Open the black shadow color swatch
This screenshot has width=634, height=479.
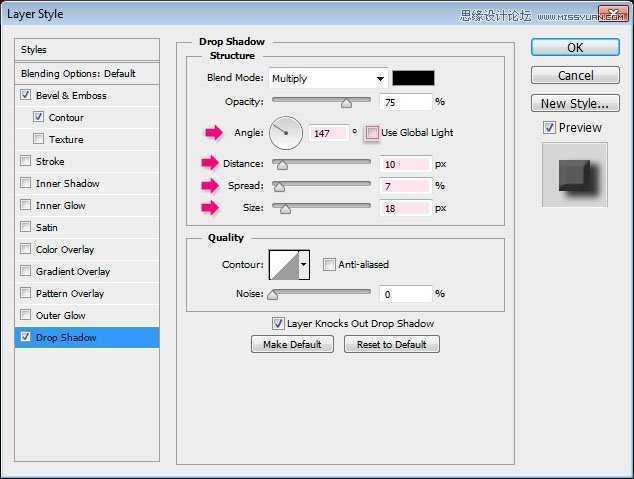coord(413,78)
